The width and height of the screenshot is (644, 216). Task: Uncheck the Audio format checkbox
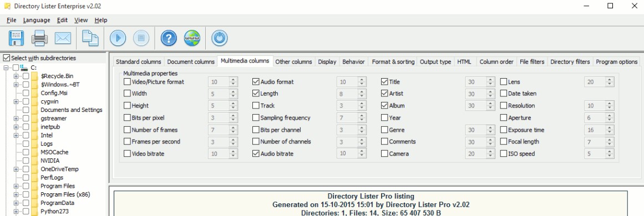(256, 81)
